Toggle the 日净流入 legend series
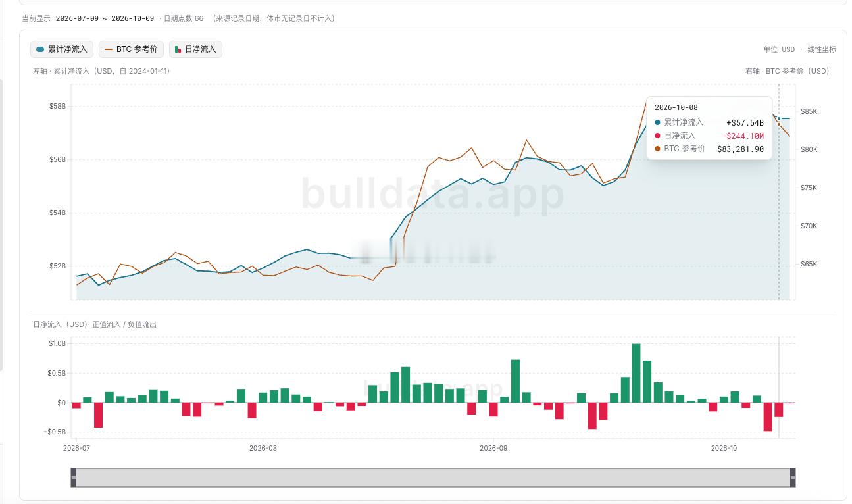 pyautogui.click(x=195, y=49)
